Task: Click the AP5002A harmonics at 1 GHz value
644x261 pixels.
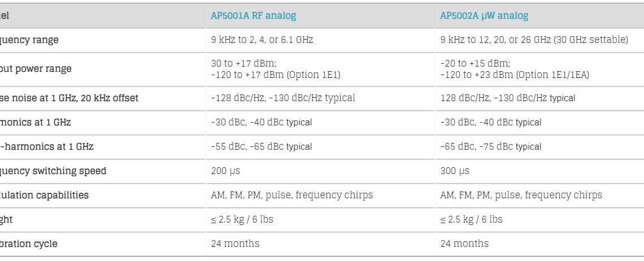Action: pyautogui.click(x=491, y=122)
